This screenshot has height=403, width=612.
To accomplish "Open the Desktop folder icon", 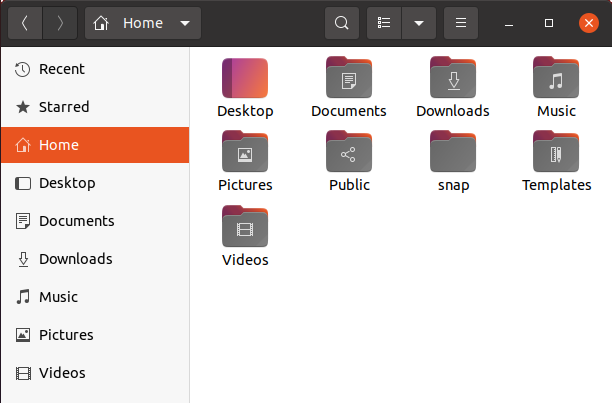I will coord(245,78).
